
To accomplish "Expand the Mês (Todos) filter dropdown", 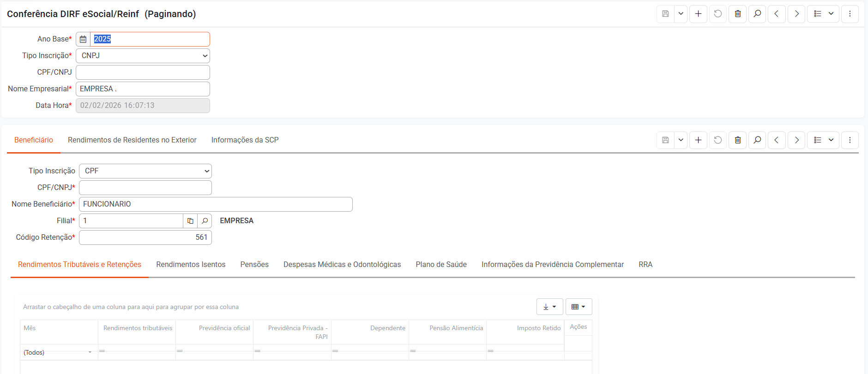I will tap(90, 352).
